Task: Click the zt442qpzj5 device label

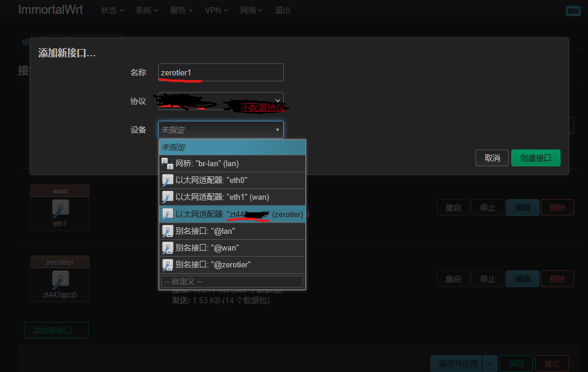Action: pyautogui.click(x=60, y=294)
